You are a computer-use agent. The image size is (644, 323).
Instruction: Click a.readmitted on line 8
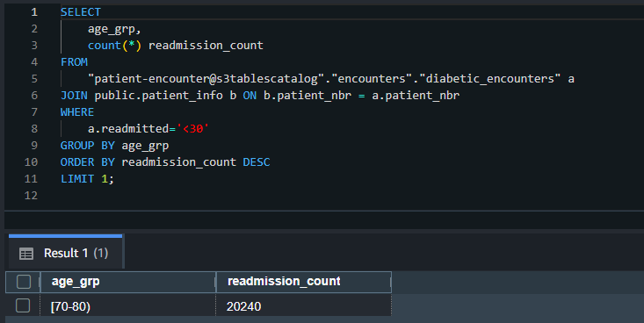[x=128, y=129]
